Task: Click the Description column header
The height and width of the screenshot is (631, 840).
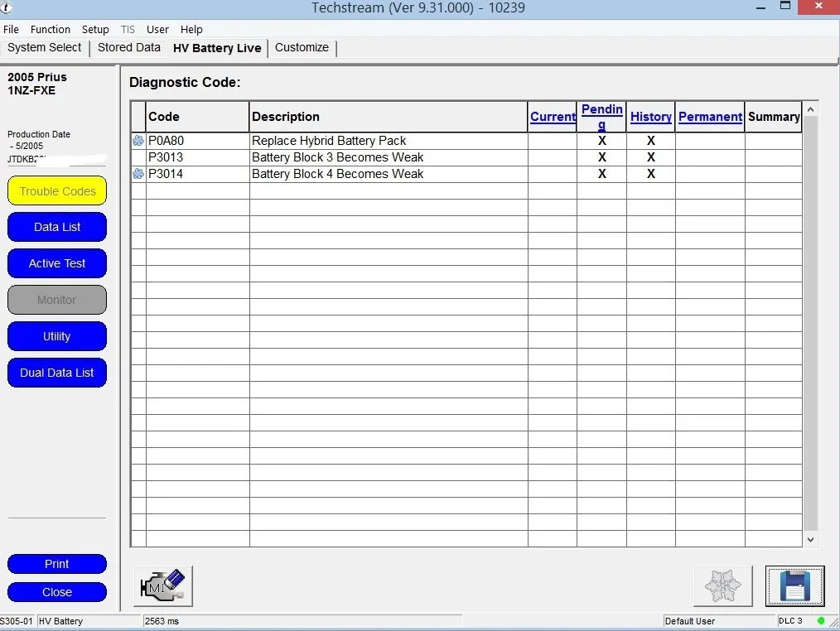Action: tap(389, 117)
